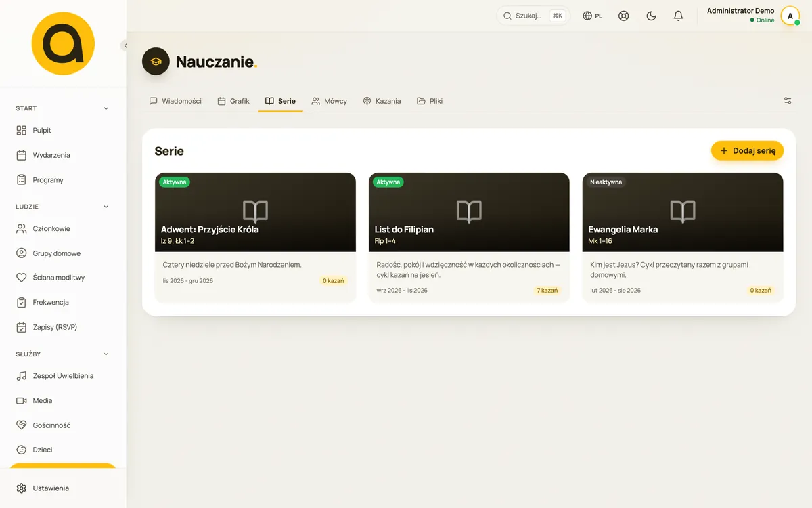The height and width of the screenshot is (508, 812).
Task: Collapse the START sidebar section
Action: point(106,108)
